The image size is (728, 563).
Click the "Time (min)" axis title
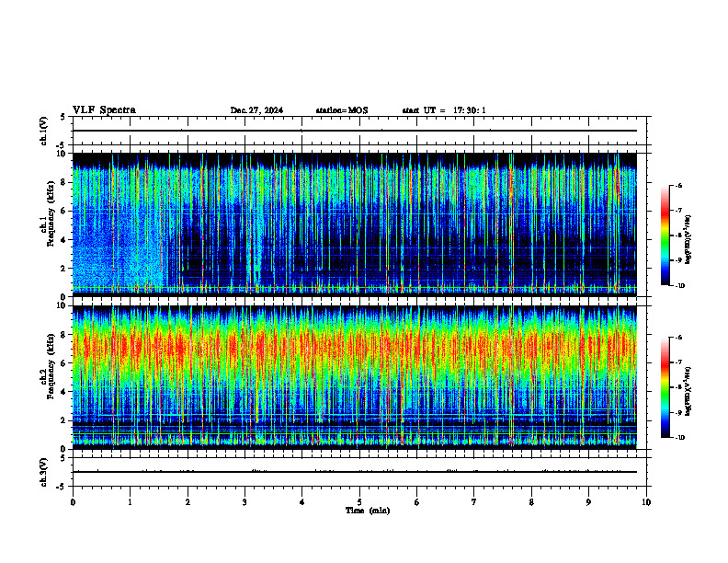click(x=368, y=511)
